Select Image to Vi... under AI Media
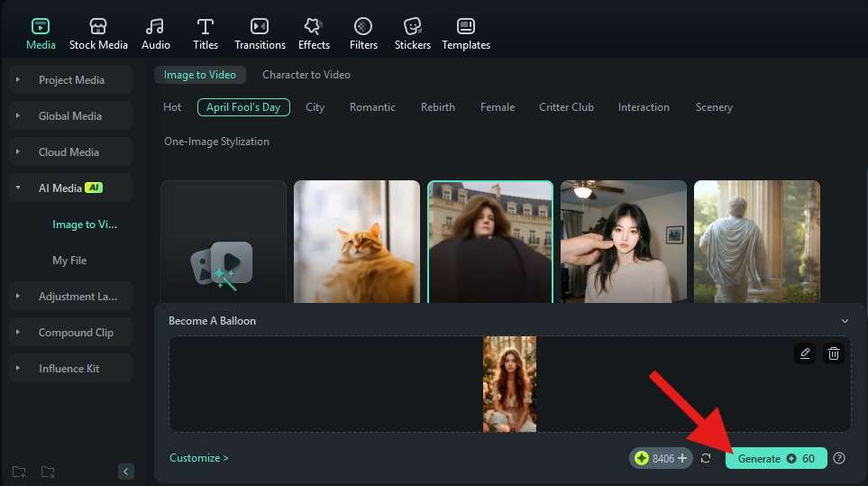Viewport: 868px width, 486px height. tap(85, 225)
